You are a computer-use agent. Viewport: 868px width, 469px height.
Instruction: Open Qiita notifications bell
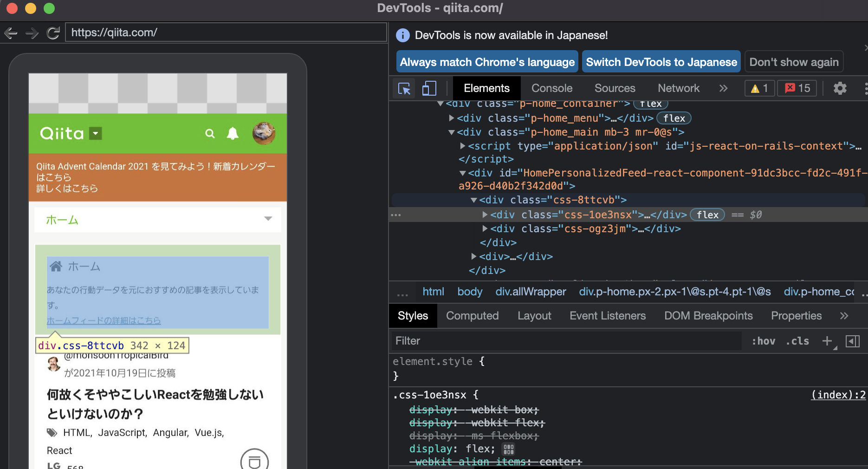click(233, 134)
